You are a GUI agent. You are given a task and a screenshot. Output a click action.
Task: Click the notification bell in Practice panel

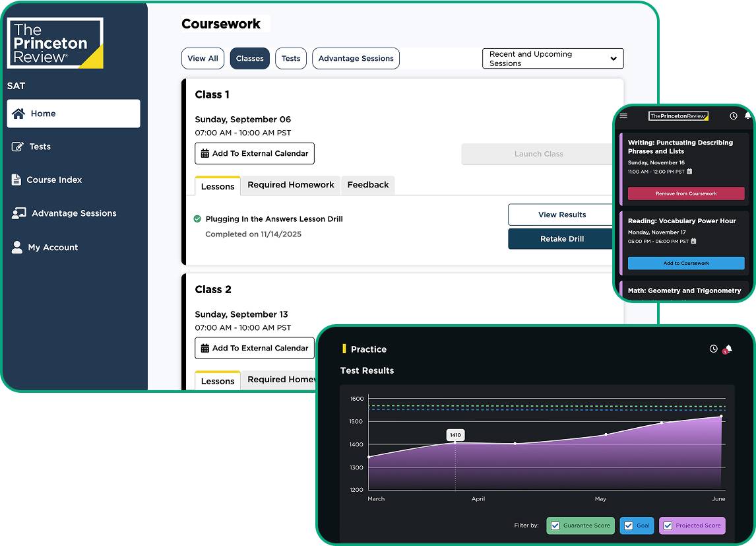(x=728, y=349)
